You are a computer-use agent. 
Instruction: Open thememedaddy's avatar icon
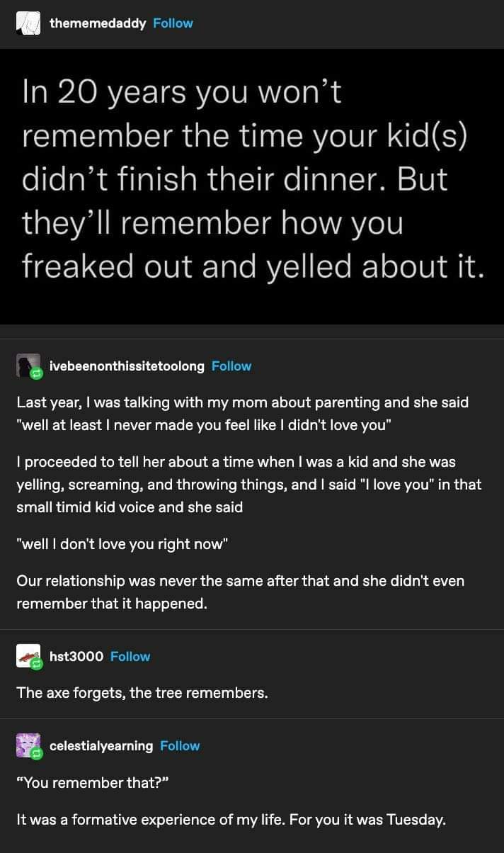click(28, 23)
